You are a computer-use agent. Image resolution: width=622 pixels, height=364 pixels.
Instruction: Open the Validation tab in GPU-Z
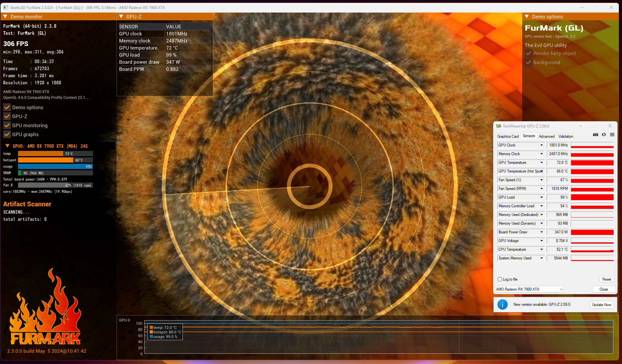coord(566,136)
